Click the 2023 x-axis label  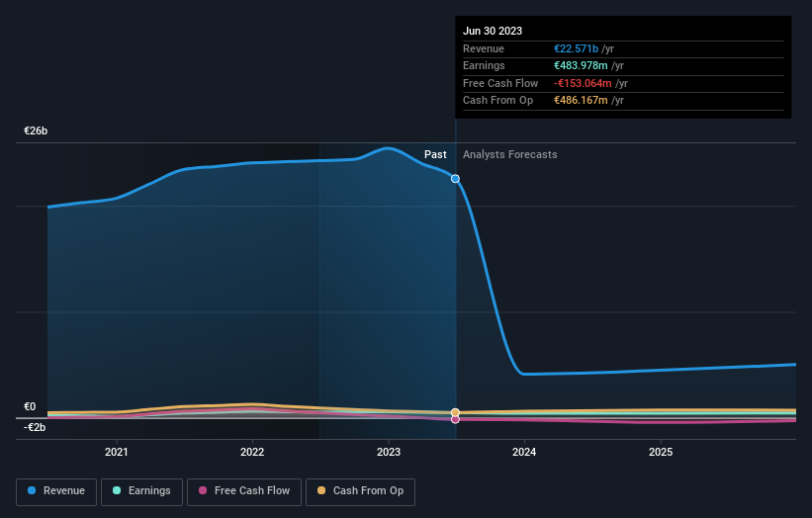[389, 452]
